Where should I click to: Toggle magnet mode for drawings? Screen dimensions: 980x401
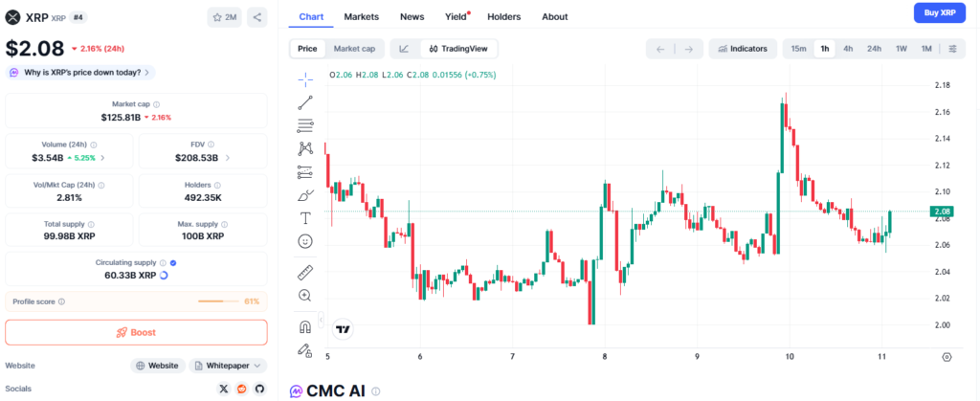305,326
